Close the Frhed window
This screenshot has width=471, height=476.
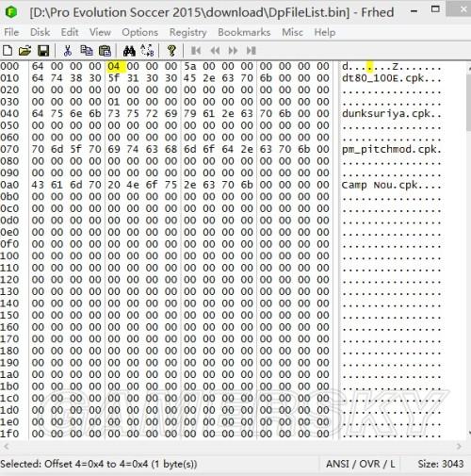pos(463,9)
